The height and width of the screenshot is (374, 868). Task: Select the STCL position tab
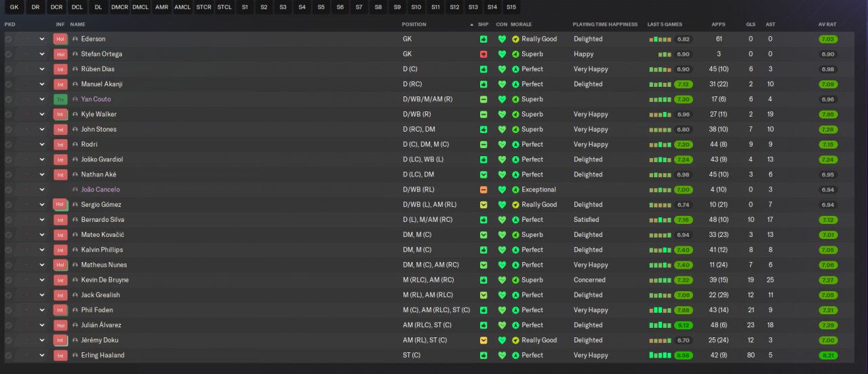point(224,7)
